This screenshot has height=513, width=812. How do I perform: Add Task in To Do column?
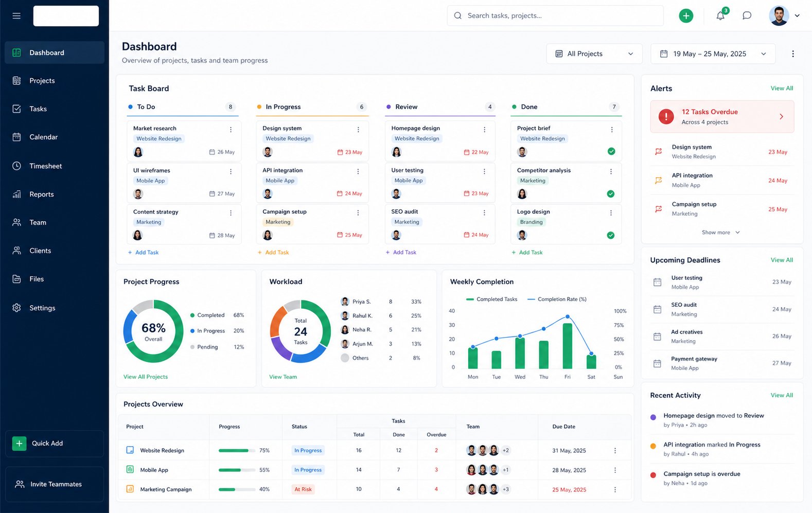143,252
